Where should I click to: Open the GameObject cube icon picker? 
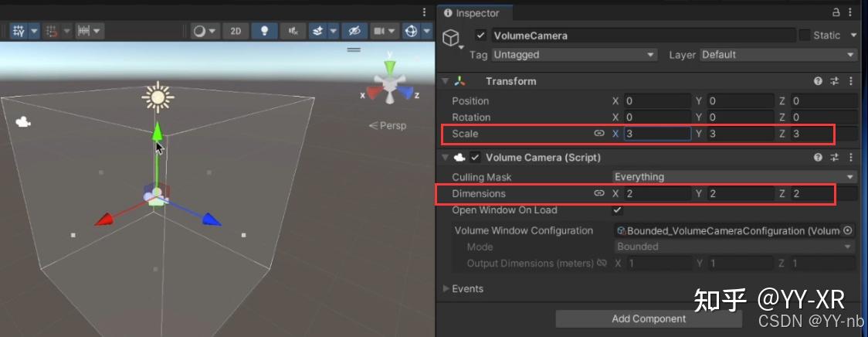[453, 38]
